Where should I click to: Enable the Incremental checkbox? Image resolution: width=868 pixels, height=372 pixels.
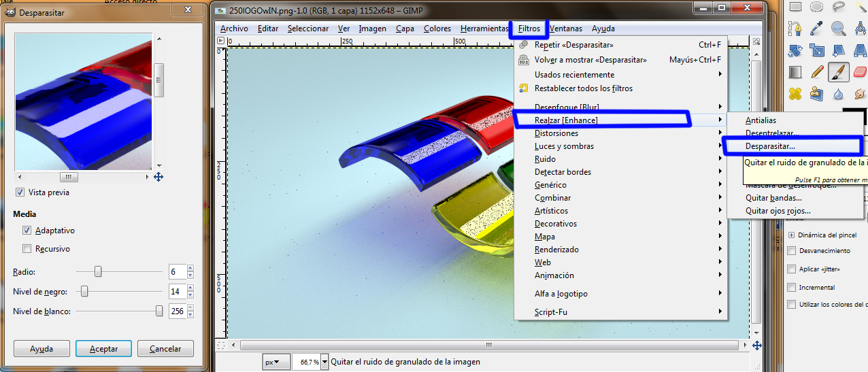pos(791,288)
